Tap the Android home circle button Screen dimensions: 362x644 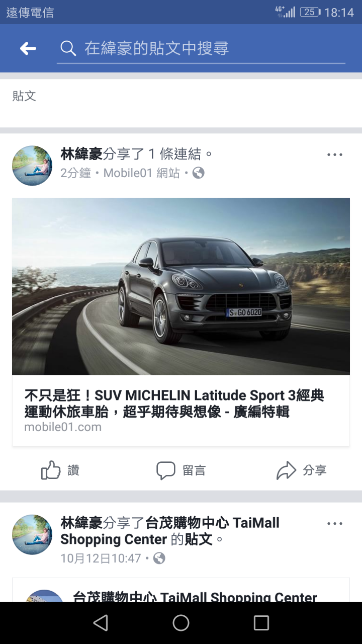point(181,623)
